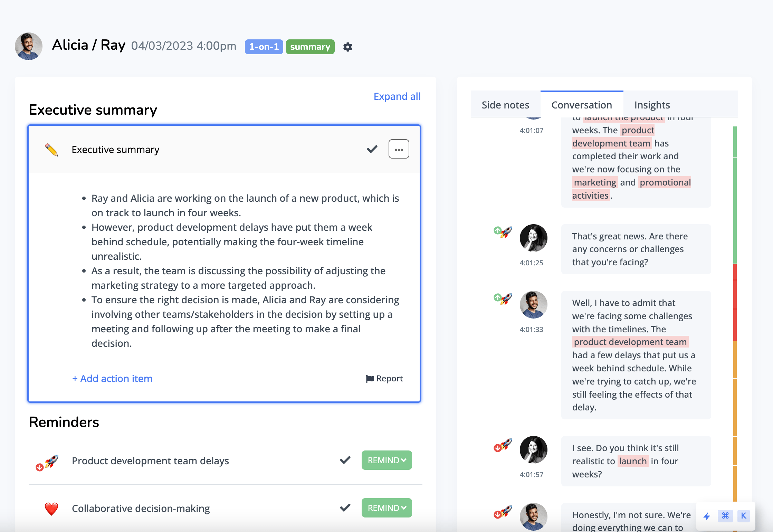773x532 pixels.
Task: Switch to the Side notes tab
Action: (505, 105)
